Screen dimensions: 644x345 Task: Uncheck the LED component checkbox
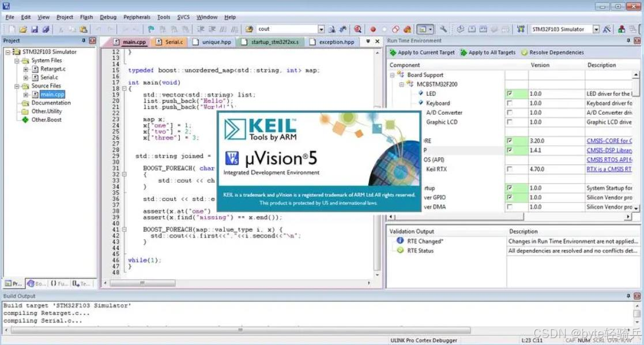pyautogui.click(x=510, y=94)
